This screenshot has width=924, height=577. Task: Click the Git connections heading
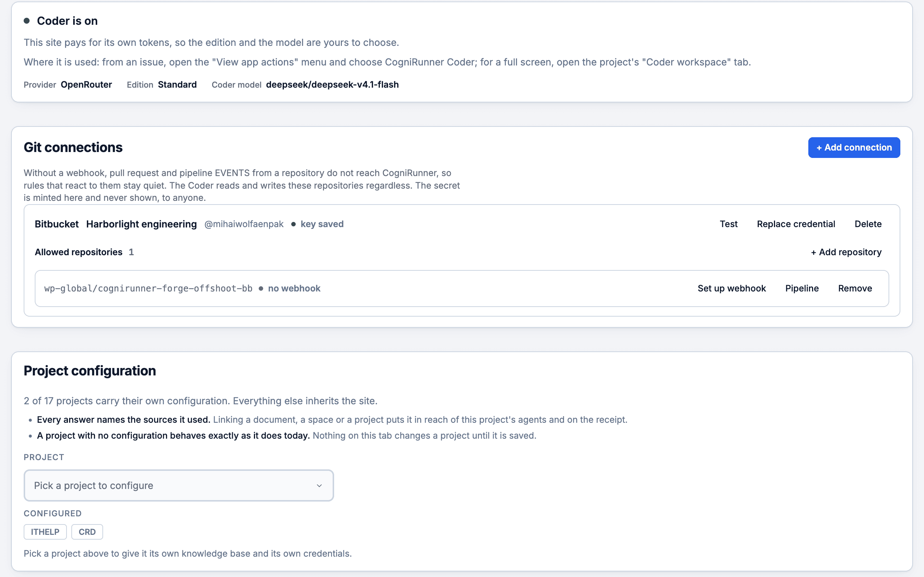point(73,147)
